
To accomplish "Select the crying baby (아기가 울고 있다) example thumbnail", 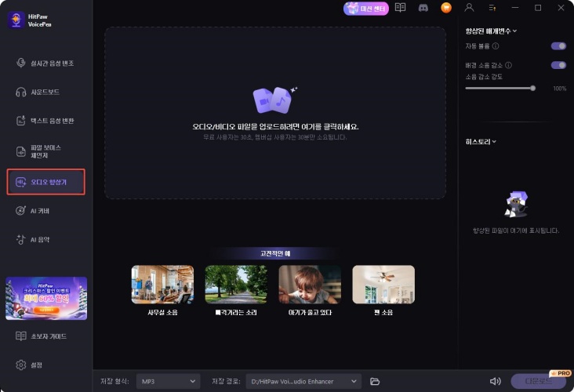I will [310, 285].
